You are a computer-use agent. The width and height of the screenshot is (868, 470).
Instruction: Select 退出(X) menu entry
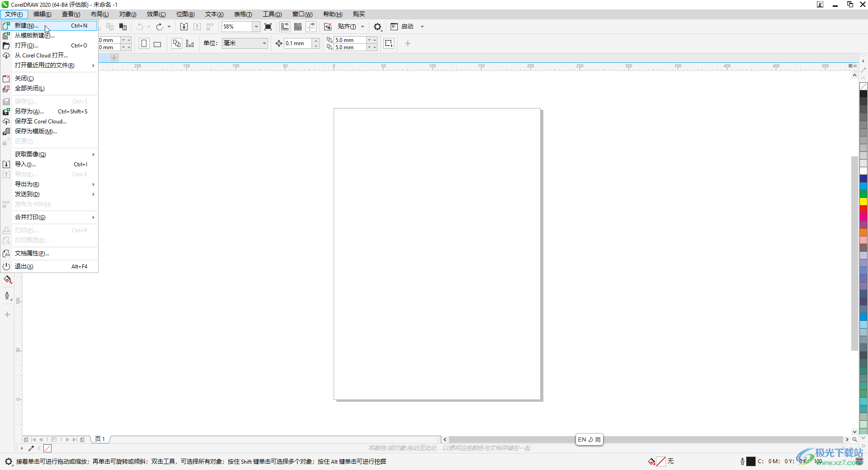pyautogui.click(x=49, y=266)
